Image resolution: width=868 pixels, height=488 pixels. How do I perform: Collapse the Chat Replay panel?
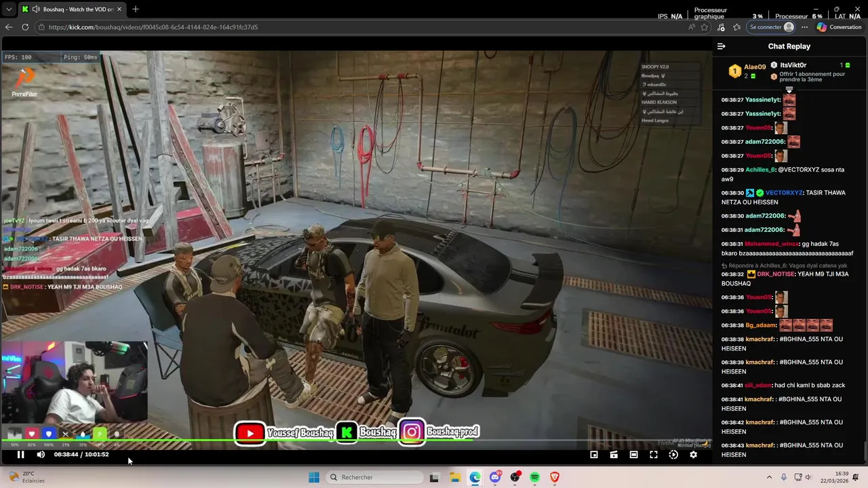(721, 46)
